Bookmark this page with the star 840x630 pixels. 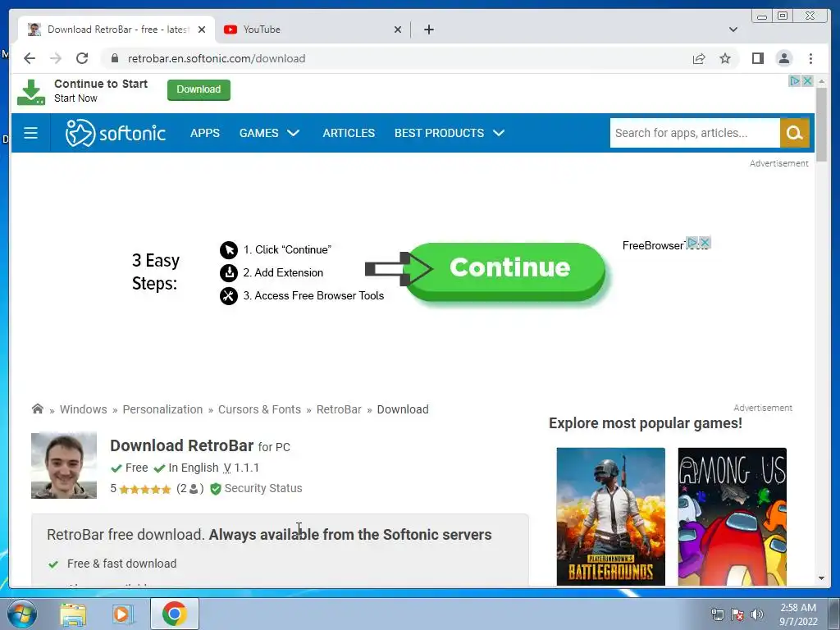point(725,58)
